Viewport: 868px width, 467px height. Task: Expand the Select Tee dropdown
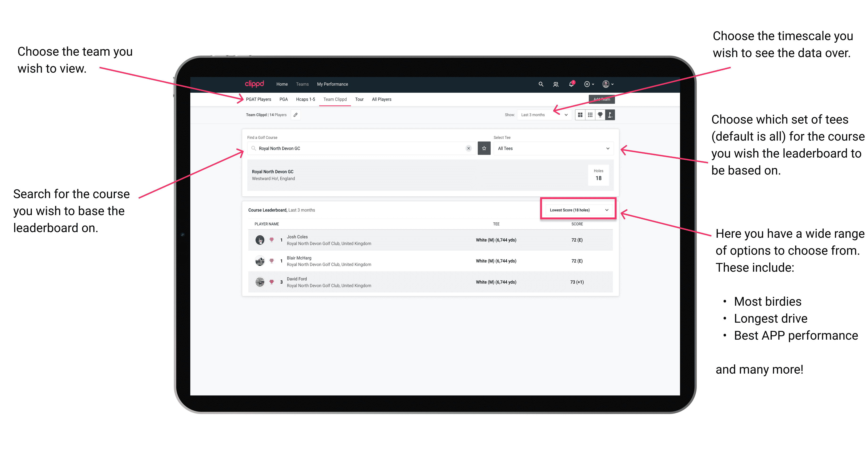click(x=608, y=149)
